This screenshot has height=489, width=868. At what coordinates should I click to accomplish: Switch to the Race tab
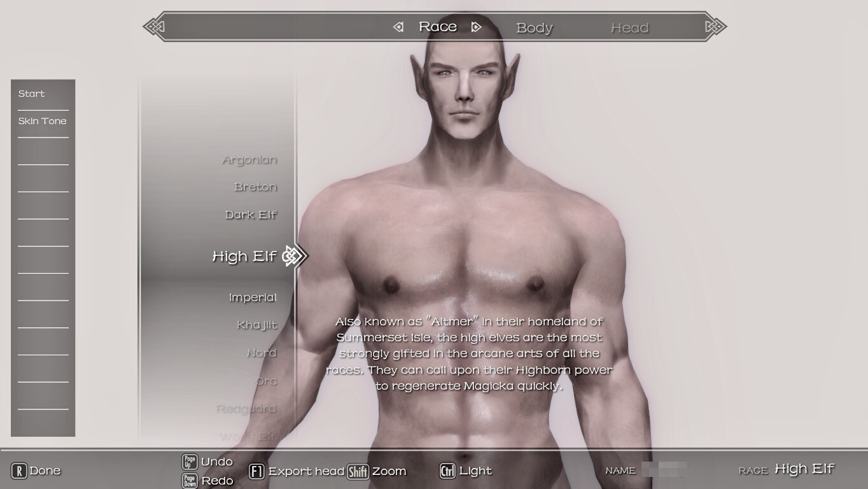coord(438,27)
